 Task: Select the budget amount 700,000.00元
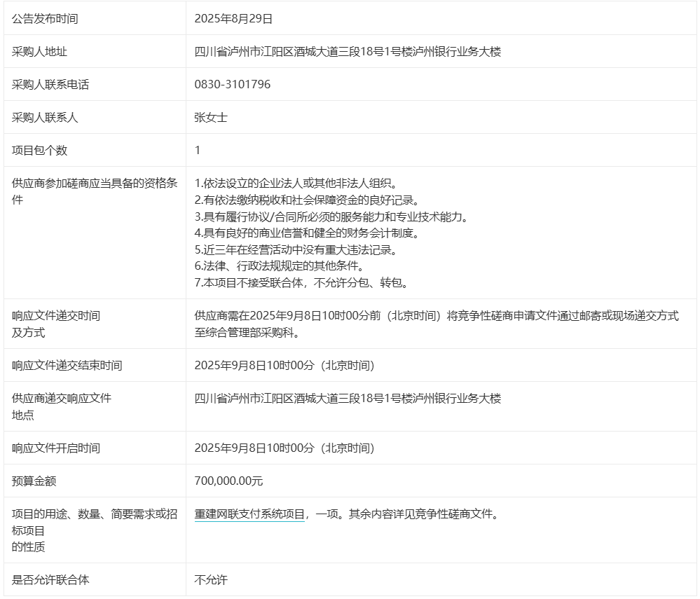tap(228, 481)
